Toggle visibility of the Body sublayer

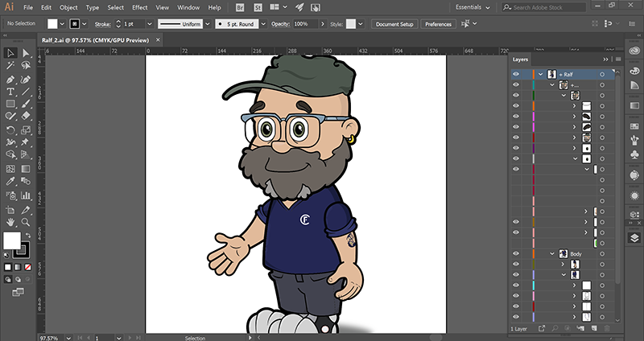coord(516,253)
